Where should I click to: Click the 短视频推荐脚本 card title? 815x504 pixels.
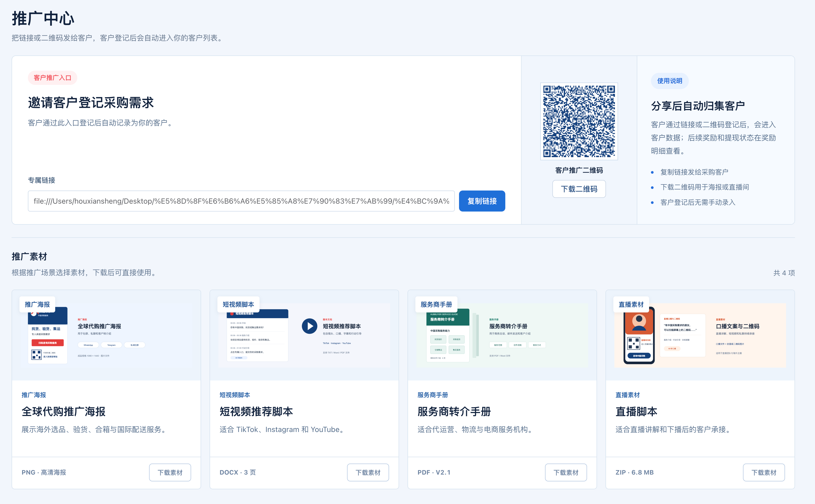[x=256, y=411]
